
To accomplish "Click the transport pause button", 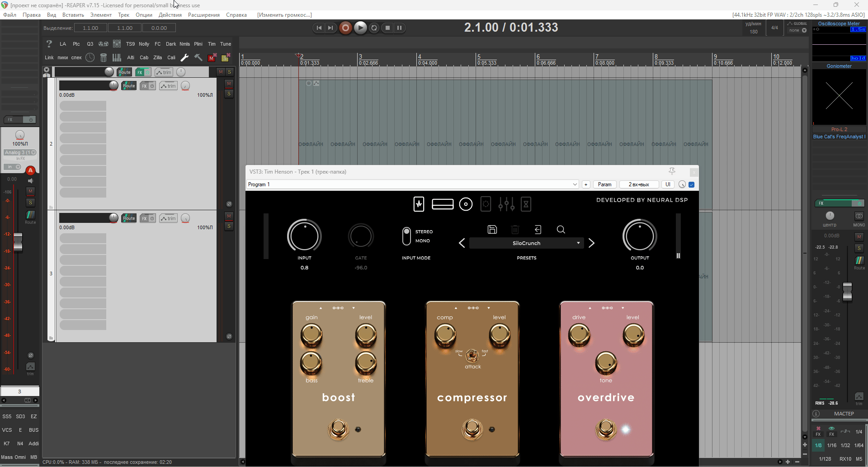I will (400, 28).
